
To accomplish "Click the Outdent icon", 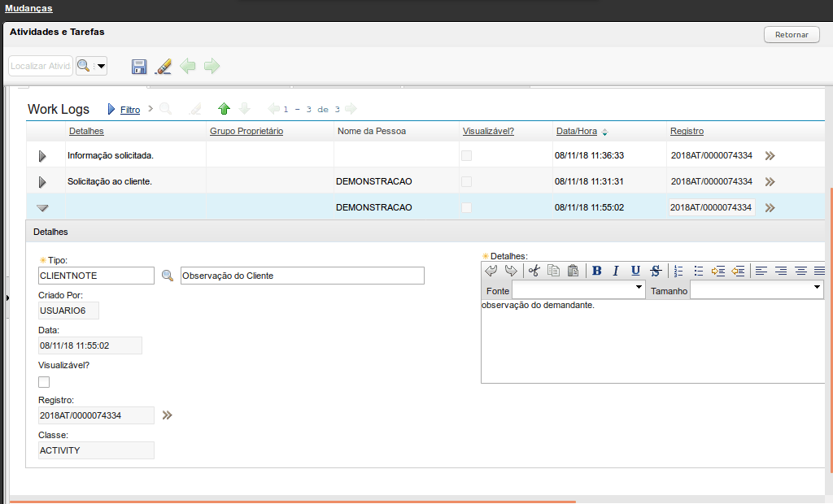I will 738,271.
